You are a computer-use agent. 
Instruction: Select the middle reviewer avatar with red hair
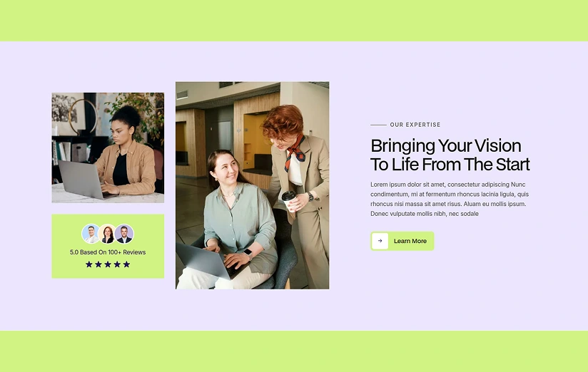tap(108, 234)
